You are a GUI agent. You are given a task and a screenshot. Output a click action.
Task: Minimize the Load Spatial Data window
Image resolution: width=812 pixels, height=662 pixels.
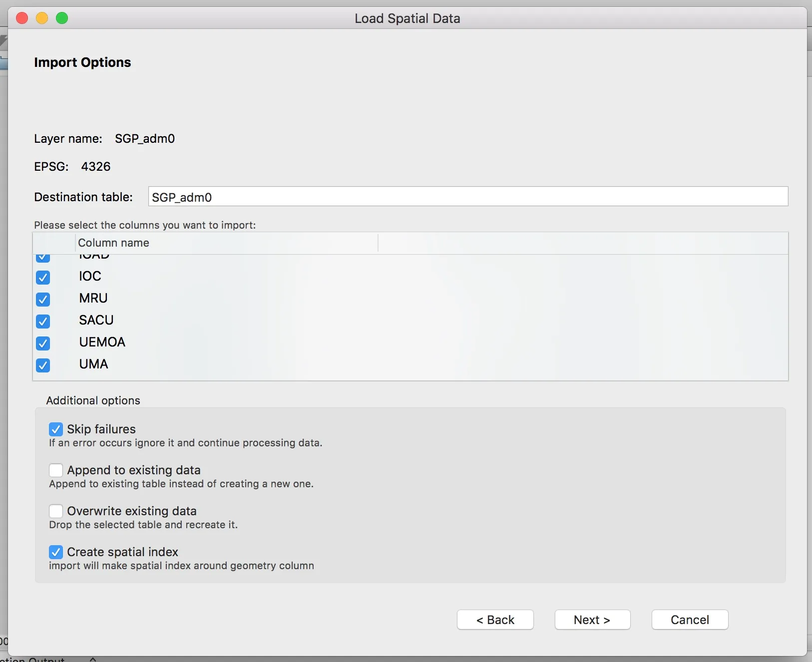(x=42, y=18)
